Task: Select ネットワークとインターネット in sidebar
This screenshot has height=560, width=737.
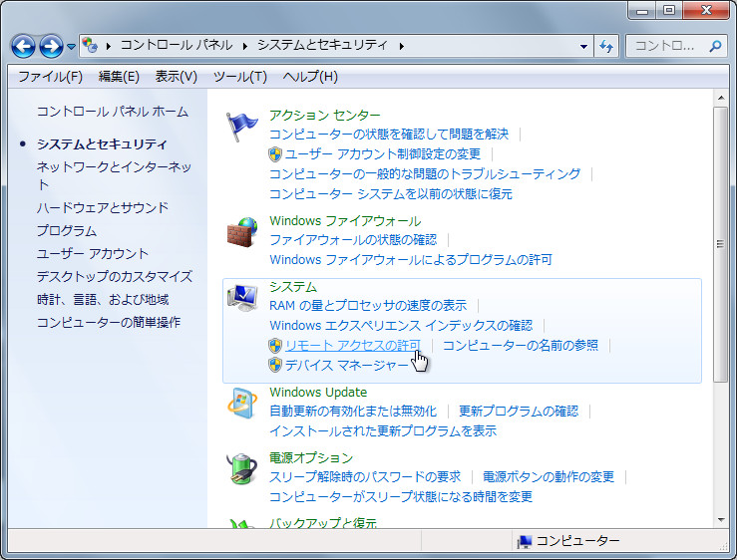Action: 115,175
